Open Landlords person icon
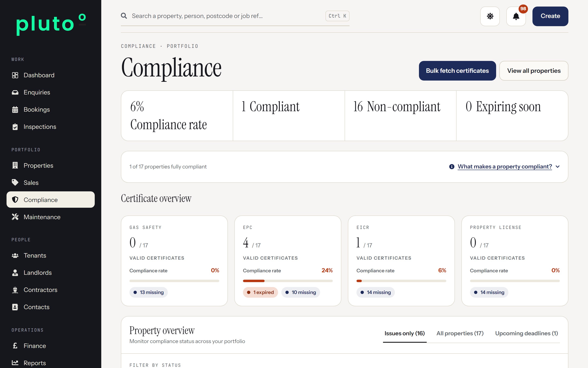588x368 pixels. point(15,273)
